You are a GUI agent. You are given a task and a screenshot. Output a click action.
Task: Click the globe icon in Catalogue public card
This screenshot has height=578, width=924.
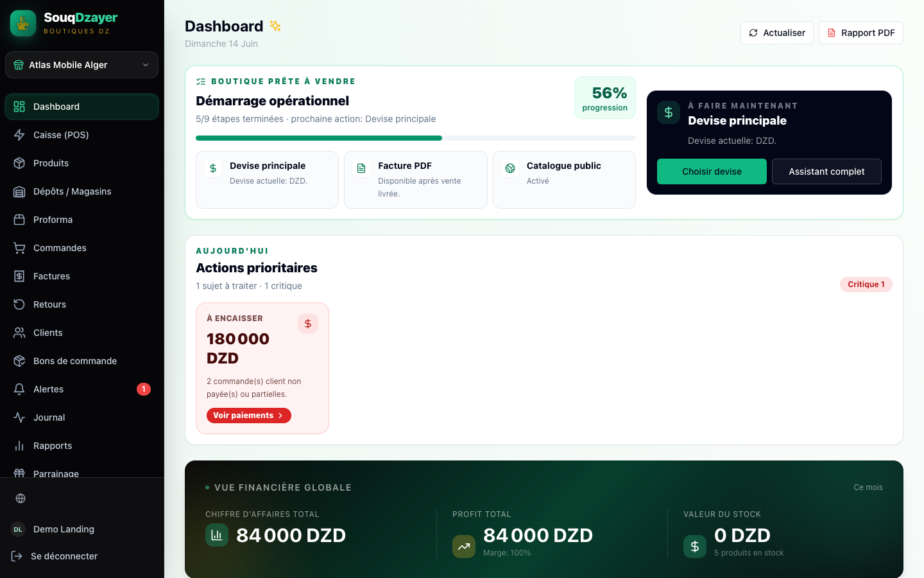(510, 168)
